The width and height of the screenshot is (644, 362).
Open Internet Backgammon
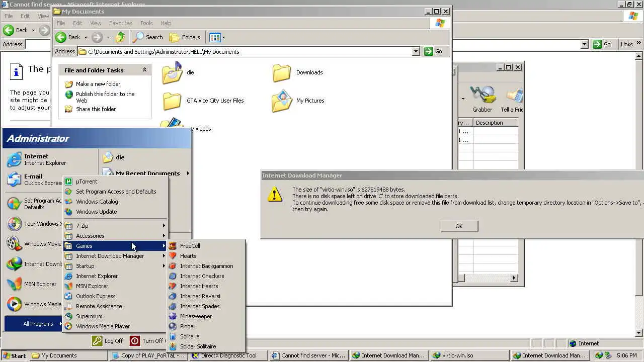206,266
